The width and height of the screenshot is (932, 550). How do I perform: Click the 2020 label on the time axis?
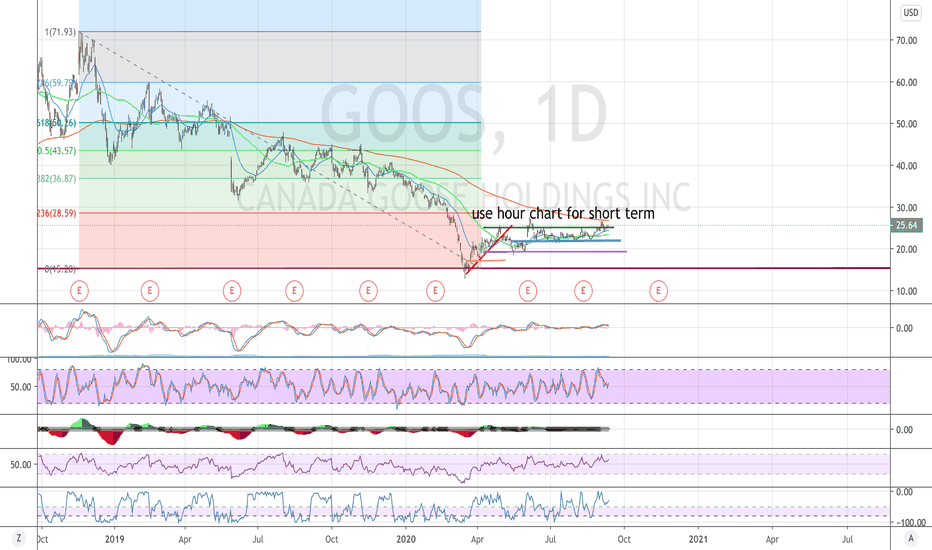click(x=406, y=539)
